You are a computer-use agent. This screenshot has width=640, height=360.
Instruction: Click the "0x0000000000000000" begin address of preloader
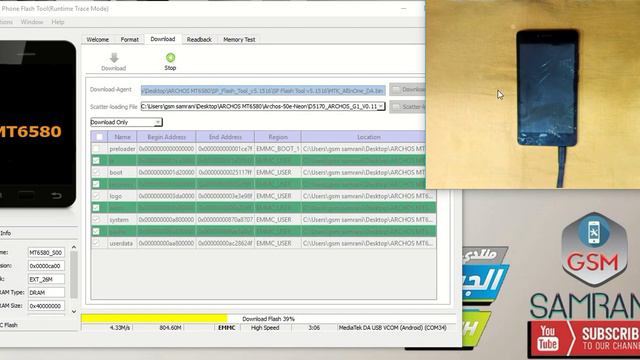click(x=167, y=149)
